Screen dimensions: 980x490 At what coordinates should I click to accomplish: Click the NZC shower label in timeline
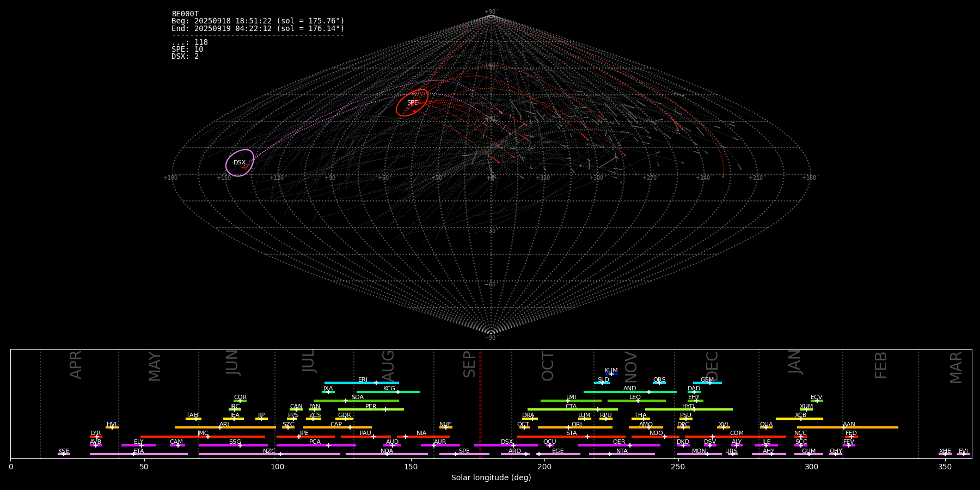269,451
